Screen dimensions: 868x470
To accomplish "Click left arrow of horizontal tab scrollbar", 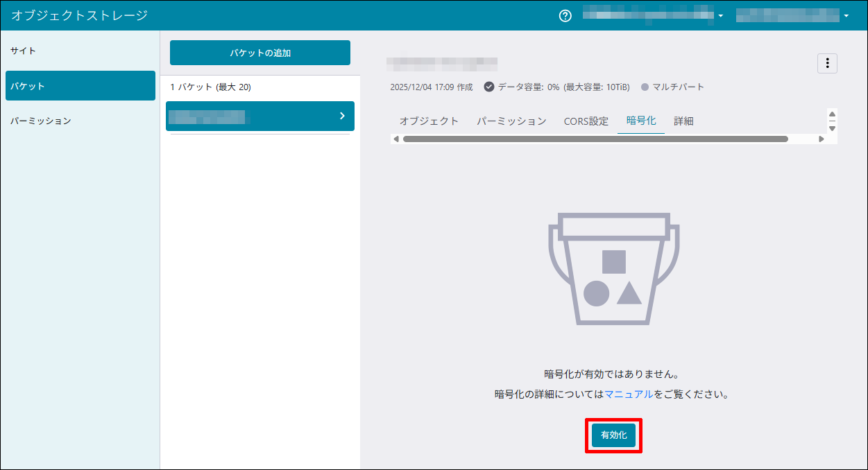I will (396, 139).
